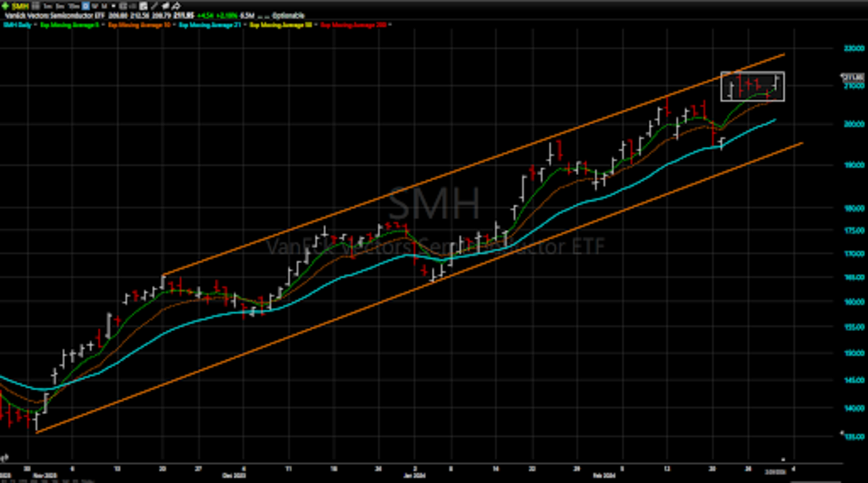Select the white rectangle annotation on chart

click(x=752, y=73)
